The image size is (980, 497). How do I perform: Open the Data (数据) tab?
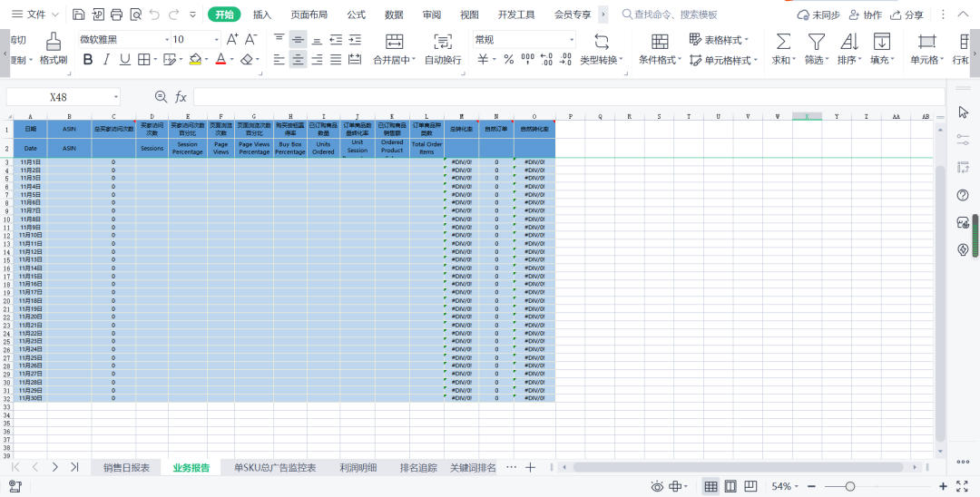tap(394, 15)
